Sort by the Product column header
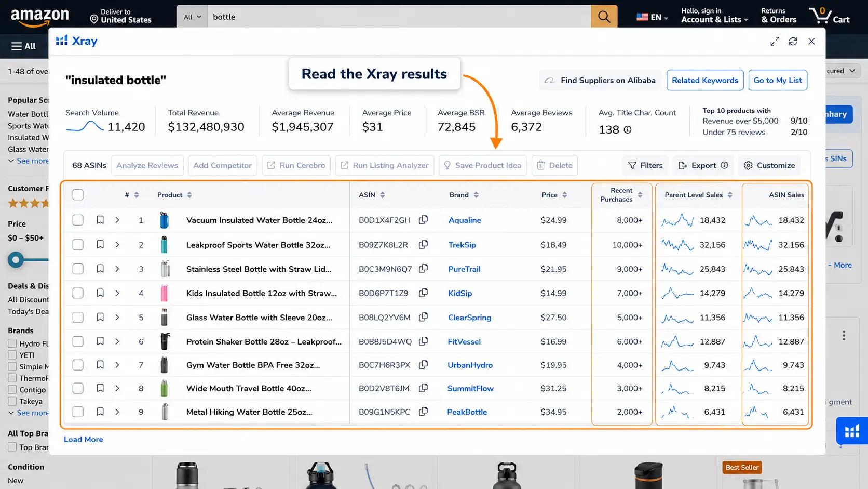Image resolution: width=868 pixels, height=489 pixels. pos(174,195)
